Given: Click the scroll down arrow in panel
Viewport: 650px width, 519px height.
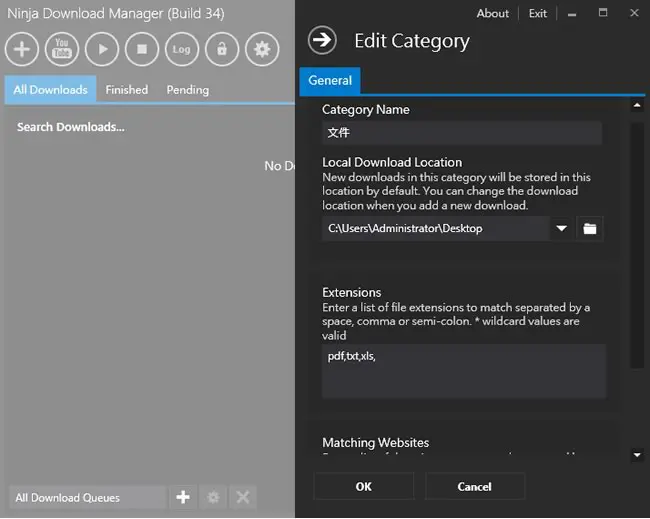Looking at the screenshot, I should (637, 455).
